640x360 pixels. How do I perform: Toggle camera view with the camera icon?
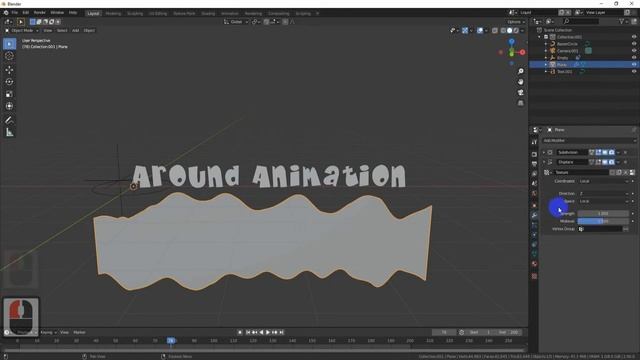[521, 93]
